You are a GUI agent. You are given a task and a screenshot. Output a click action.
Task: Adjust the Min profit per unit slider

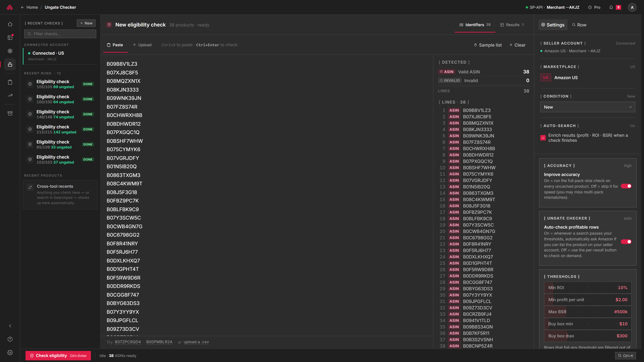coord(587,299)
